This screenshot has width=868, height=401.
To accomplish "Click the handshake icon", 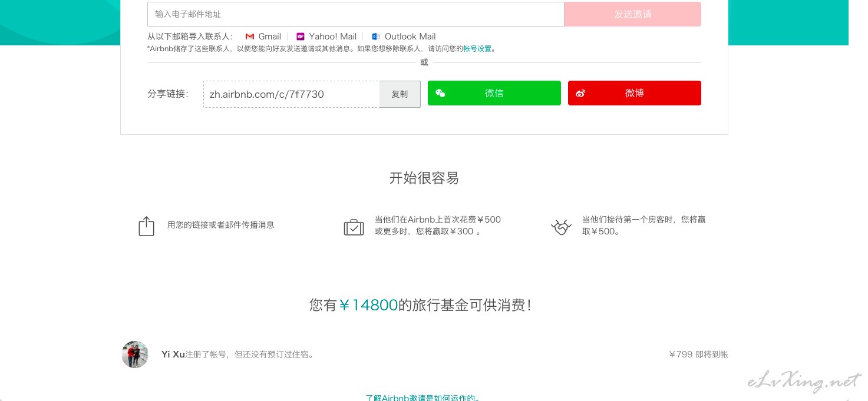I will pos(561,227).
